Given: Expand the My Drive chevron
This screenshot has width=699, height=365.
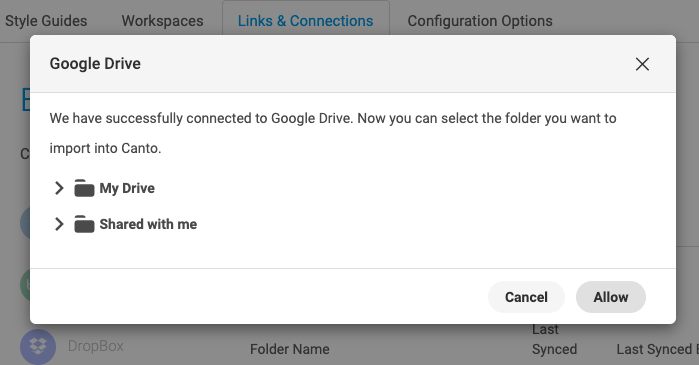Looking at the screenshot, I should (x=59, y=188).
